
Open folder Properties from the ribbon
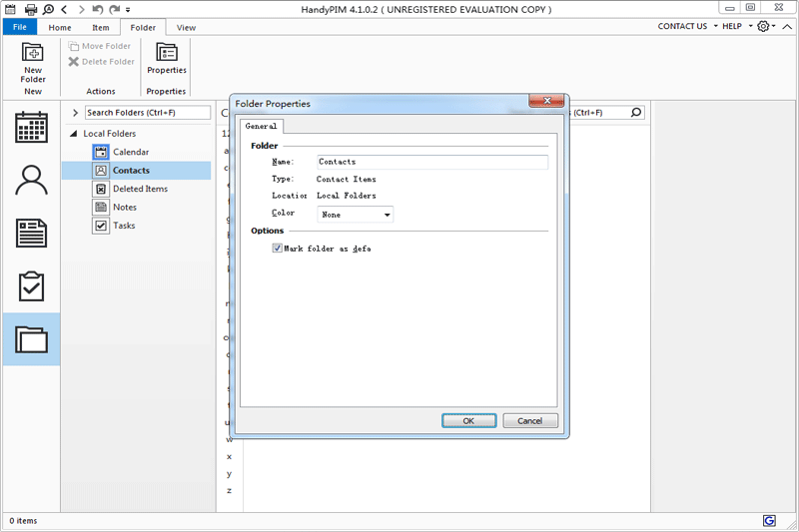pos(167,59)
